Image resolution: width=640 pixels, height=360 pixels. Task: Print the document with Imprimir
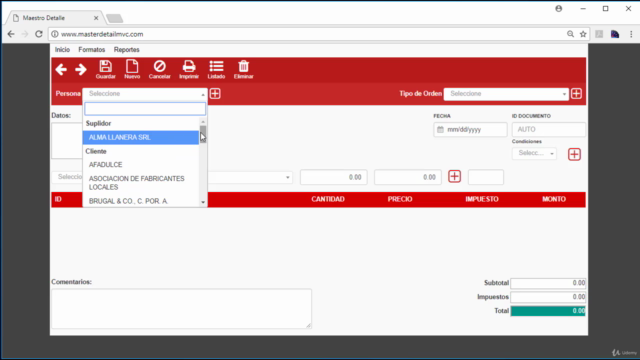[x=189, y=69]
